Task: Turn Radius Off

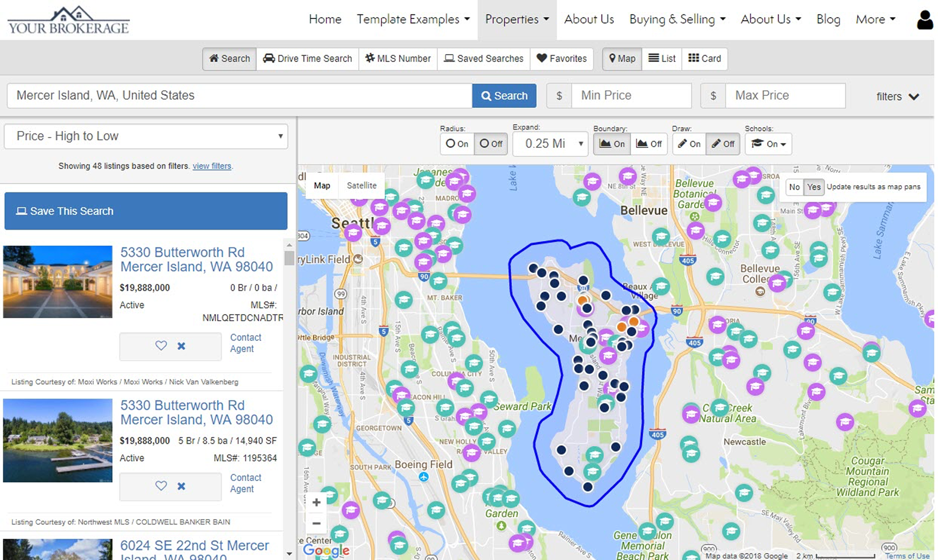Action: (491, 144)
